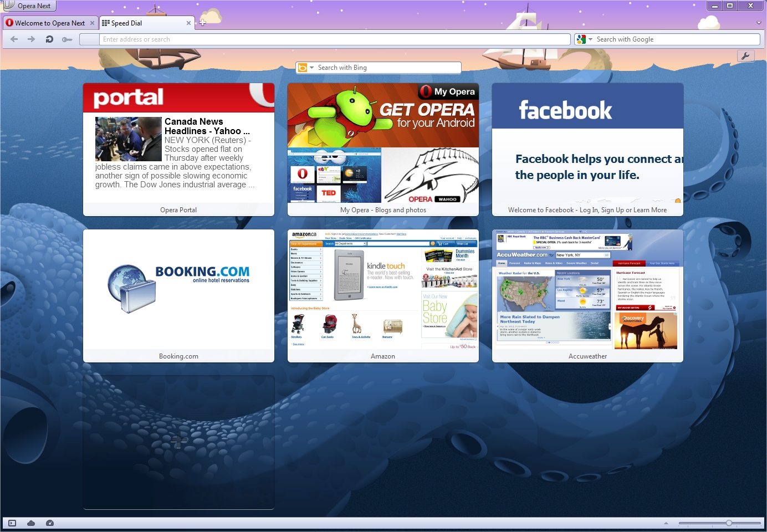The height and width of the screenshot is (532, 767).
Task: Toggle the panels sidebar from status bar
Action: click(x=12, y=523)
